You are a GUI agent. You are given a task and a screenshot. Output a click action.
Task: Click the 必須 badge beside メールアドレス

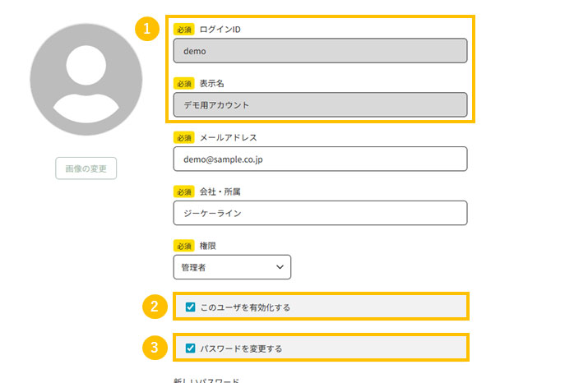[183, 137]
